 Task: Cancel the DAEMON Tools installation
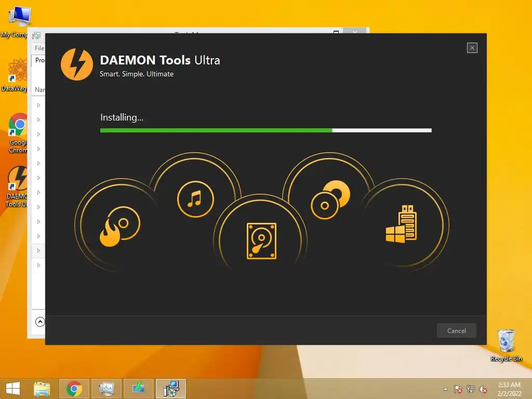456,330
